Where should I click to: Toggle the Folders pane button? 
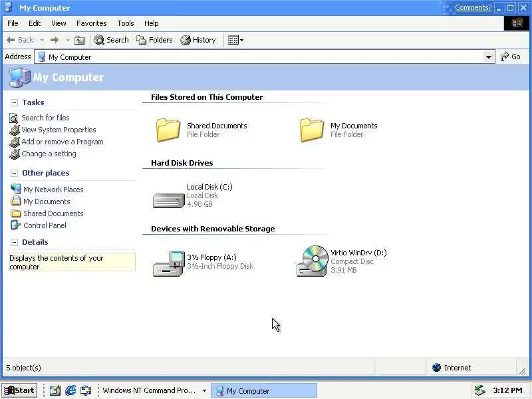(154, 40)
